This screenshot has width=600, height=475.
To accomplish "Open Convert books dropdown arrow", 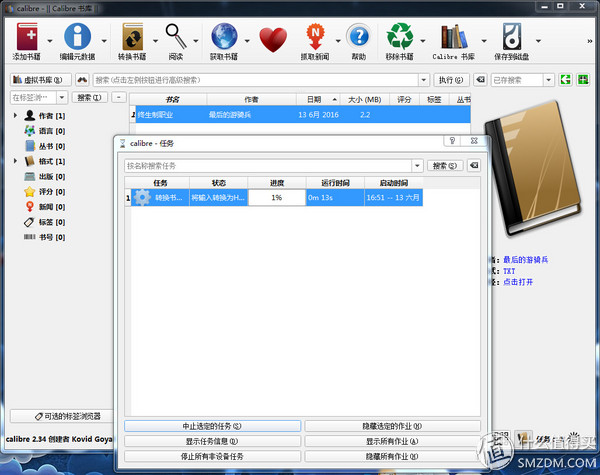I will (x=155, y=41).
